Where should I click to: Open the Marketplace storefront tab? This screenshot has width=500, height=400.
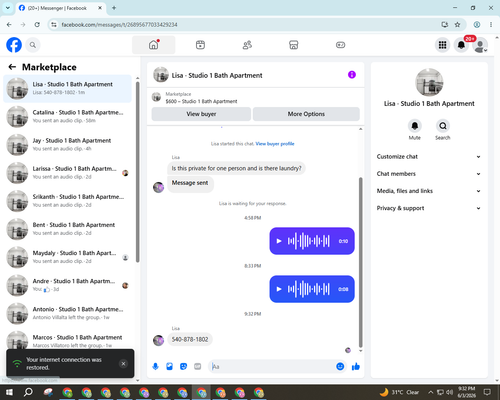294,45
